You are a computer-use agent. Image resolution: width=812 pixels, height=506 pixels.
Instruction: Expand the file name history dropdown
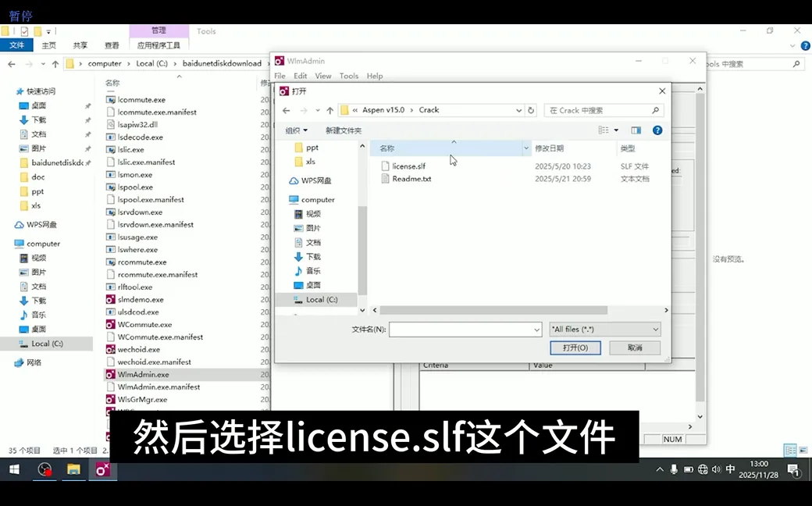536,330
